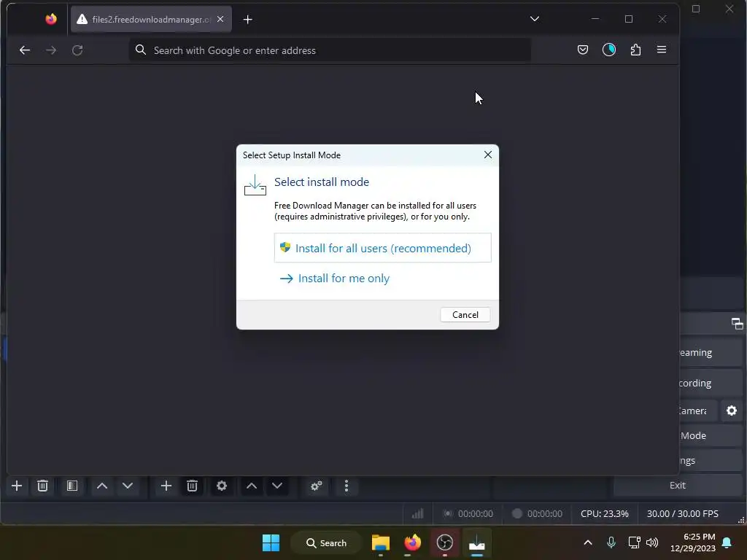Click Install for all users (recommended)
The width and height of the screenshot is (747, 560).
[x=382, y=248]
